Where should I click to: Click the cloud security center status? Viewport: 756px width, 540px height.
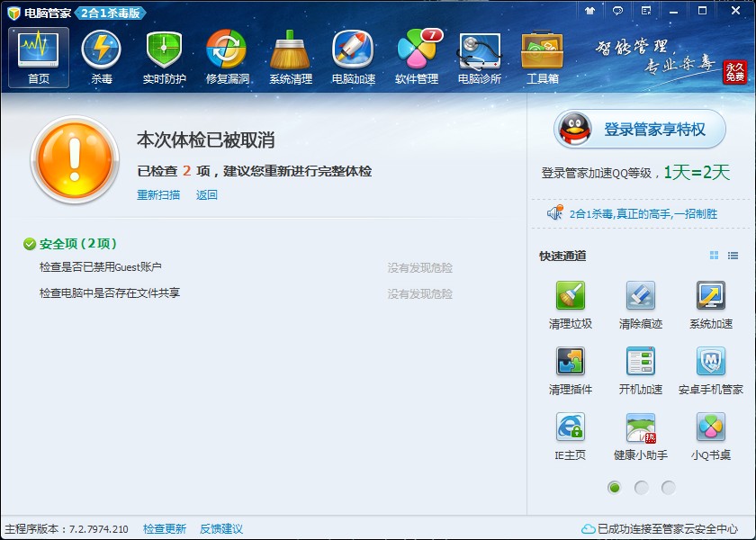pos(659,529)
